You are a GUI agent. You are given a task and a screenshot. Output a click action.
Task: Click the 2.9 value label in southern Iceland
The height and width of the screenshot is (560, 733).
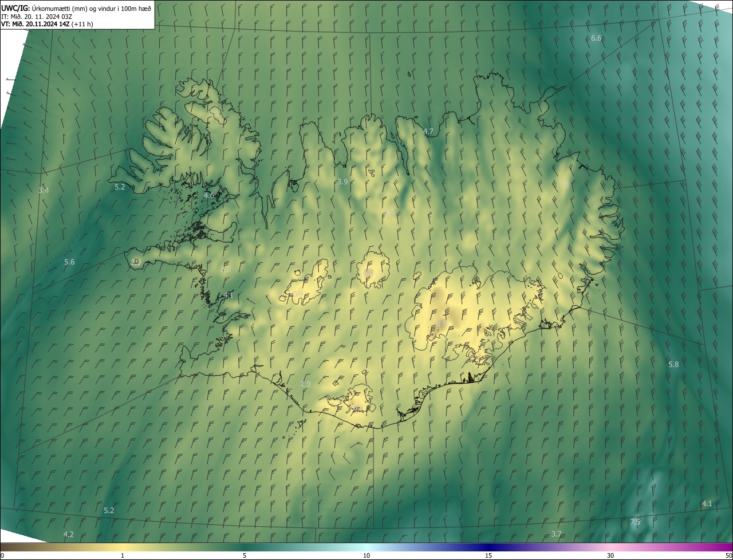[305, 384]
